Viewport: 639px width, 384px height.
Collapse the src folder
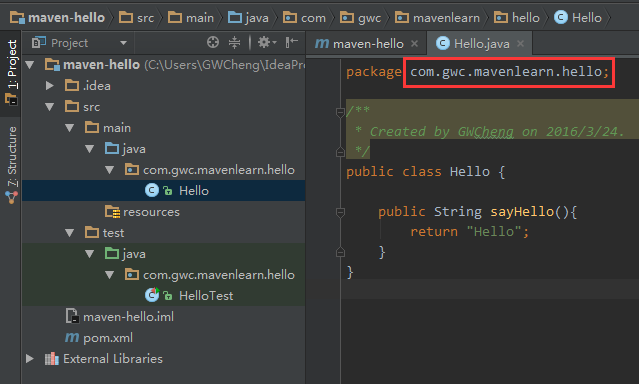50,107
